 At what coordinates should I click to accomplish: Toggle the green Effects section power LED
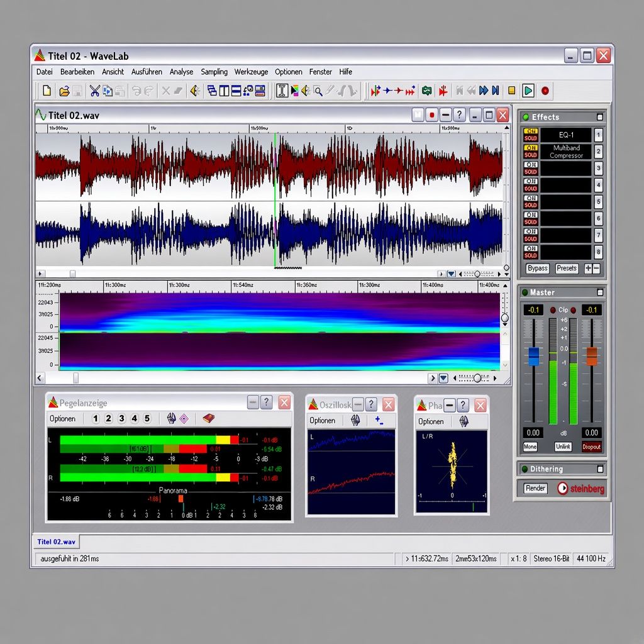[525, 117]
